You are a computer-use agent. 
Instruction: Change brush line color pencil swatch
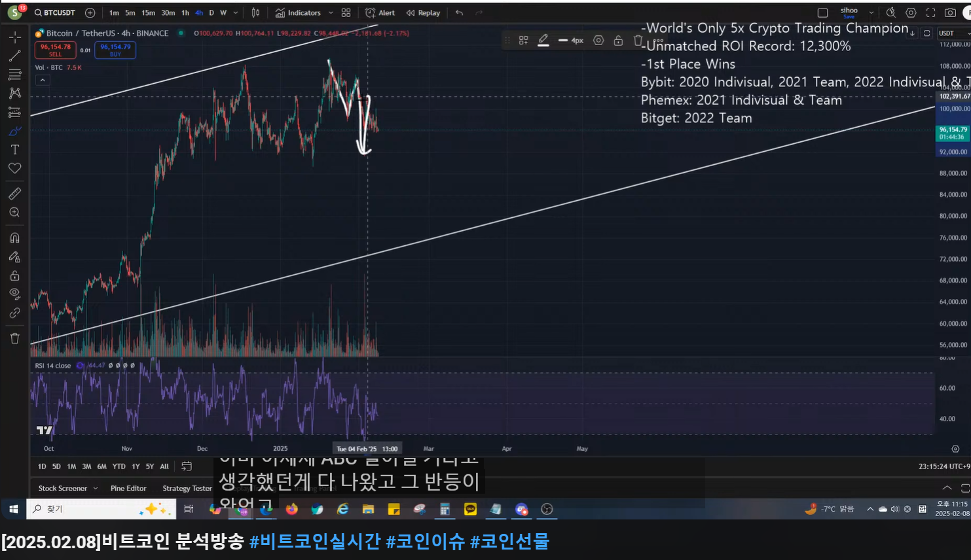pos(543,41)
